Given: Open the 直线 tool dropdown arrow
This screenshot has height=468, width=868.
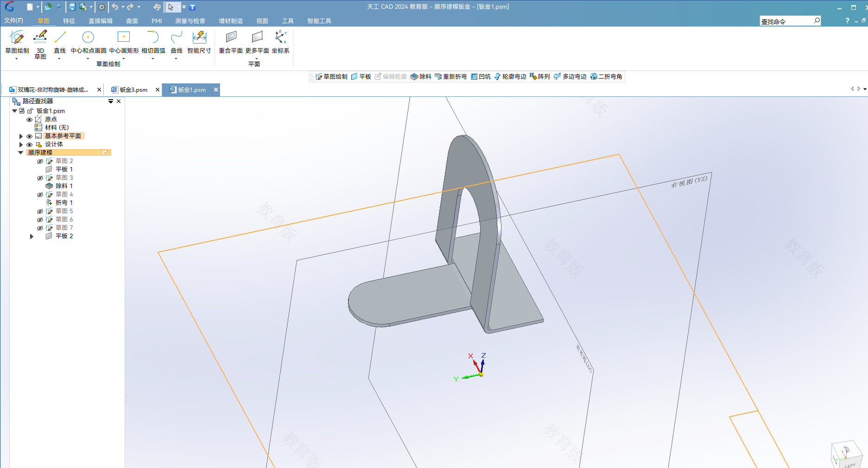Looking at the screenshot, I should [x=59, y=59].
